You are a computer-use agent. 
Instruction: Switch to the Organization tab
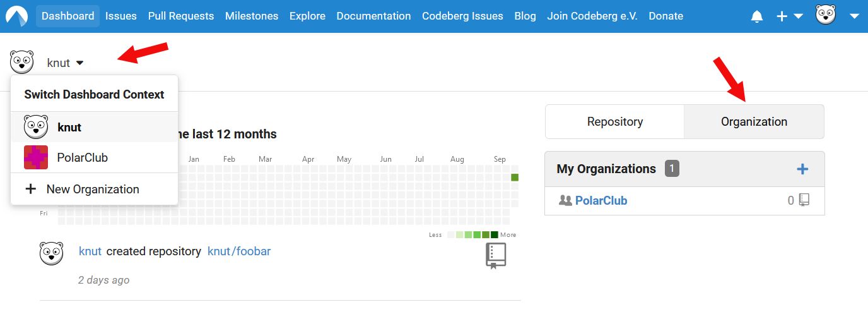[754, 121]
